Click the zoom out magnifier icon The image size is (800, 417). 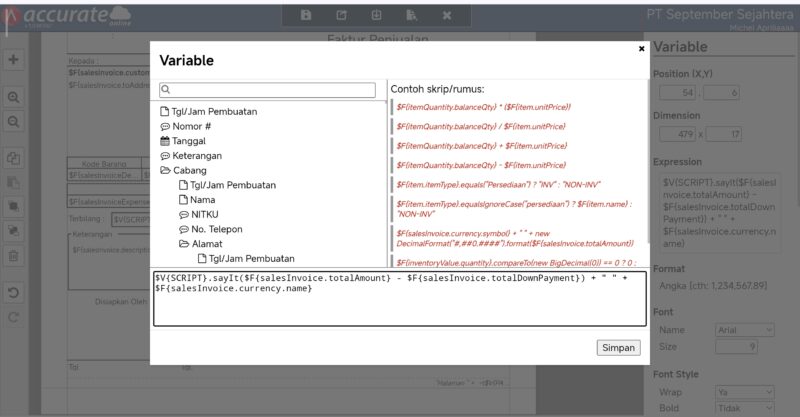[14, 121]
